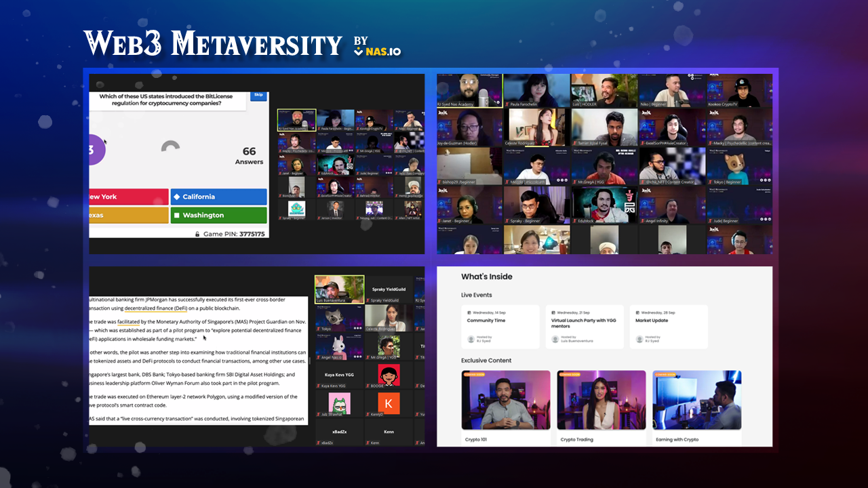Click the calendar icon on the Wednesday, 28 Sep card
This screenshot has width=868, height=488.
(x=637, y=312)
